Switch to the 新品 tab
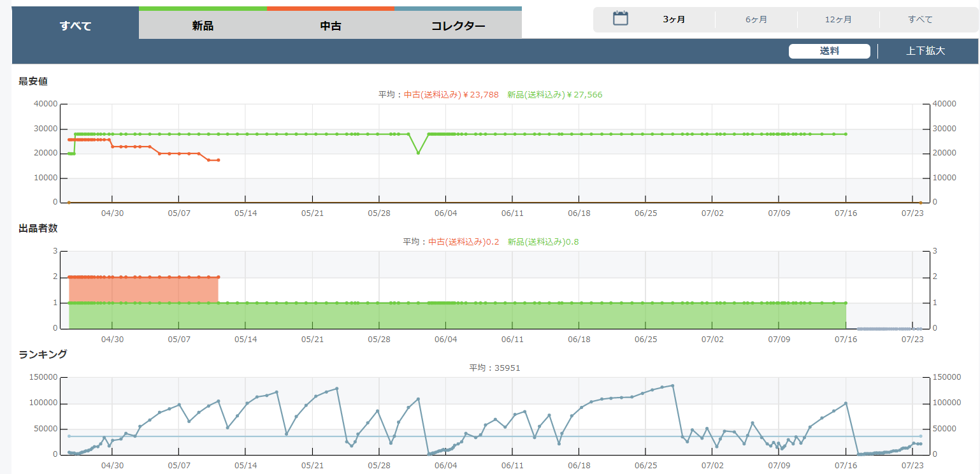 pyautogui.click(x=203, y=26)
